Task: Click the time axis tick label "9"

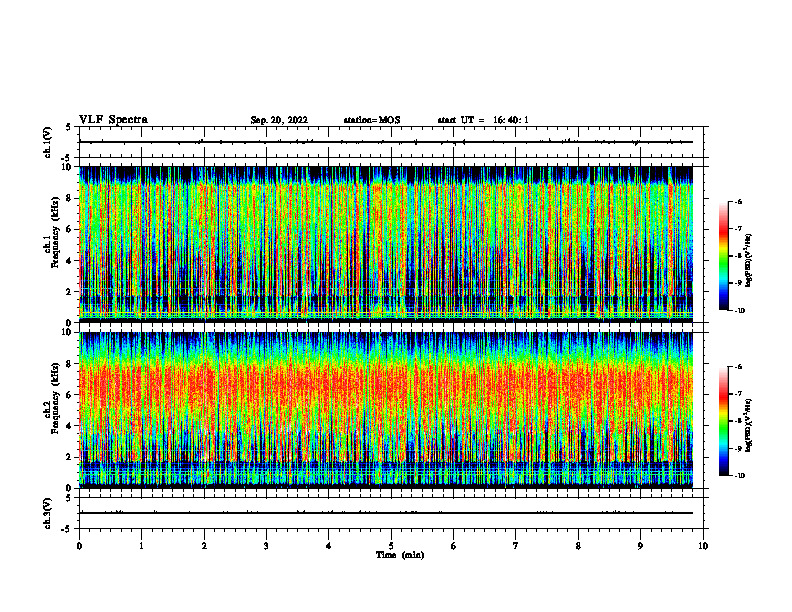Action: pyautogui.click(x=640, y=546)
